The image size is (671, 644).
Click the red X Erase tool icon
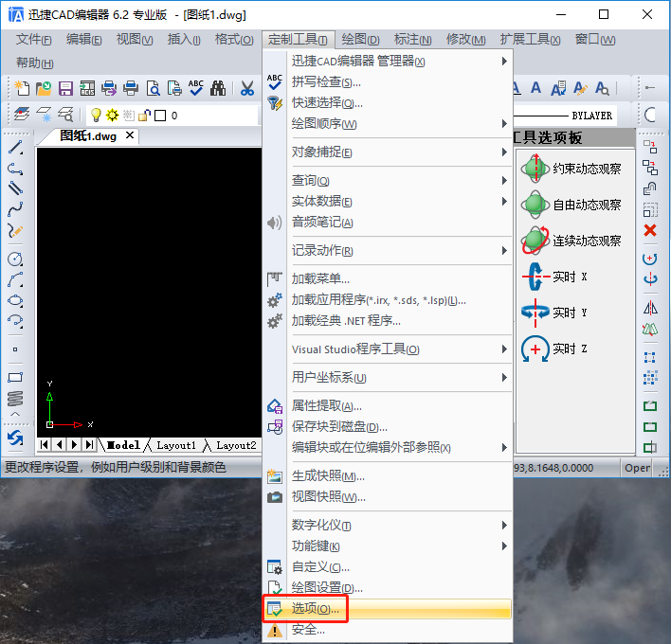(650, 230)
